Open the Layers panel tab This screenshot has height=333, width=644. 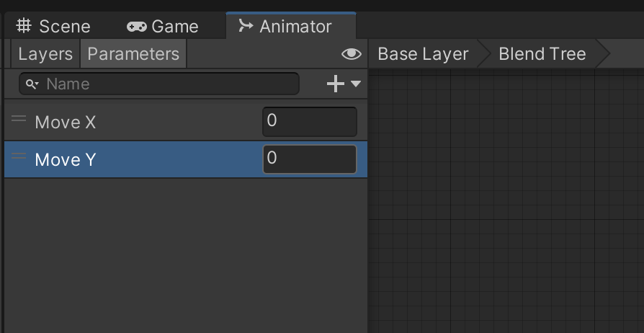[x=45, y=54]
